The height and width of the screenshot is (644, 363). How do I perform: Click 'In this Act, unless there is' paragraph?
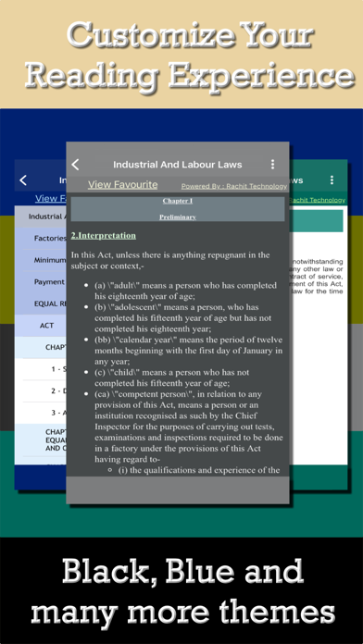pyautogui.click(x=170, y=260)
